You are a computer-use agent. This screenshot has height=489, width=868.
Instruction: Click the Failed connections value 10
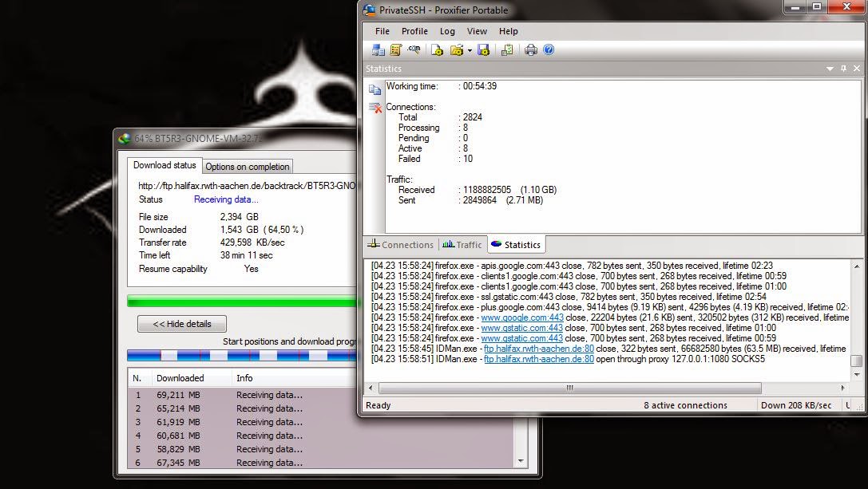468,159
